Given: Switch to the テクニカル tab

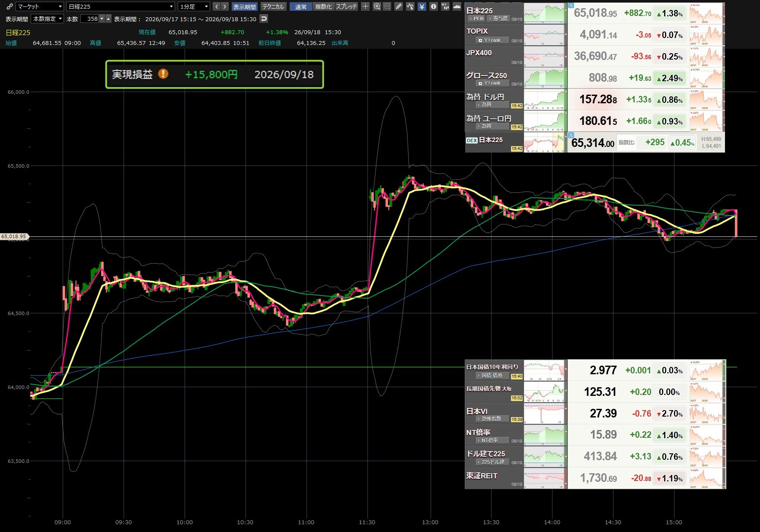Looking at the screenshot, I should click(x=273, y=6).
